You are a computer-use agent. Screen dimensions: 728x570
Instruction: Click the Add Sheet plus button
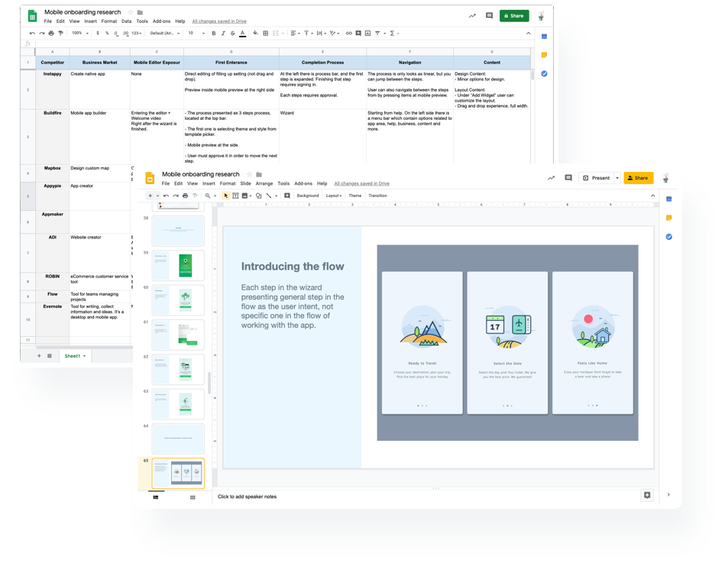[39, 356]
